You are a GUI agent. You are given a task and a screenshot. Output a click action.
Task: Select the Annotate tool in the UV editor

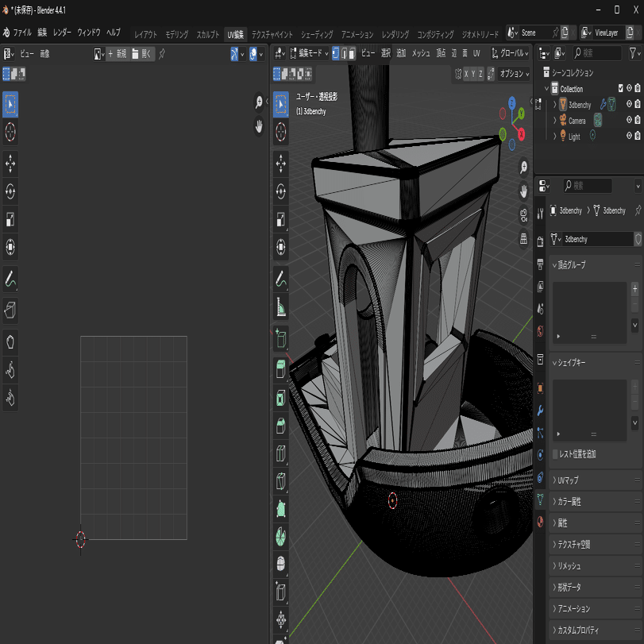pos(11,279)
